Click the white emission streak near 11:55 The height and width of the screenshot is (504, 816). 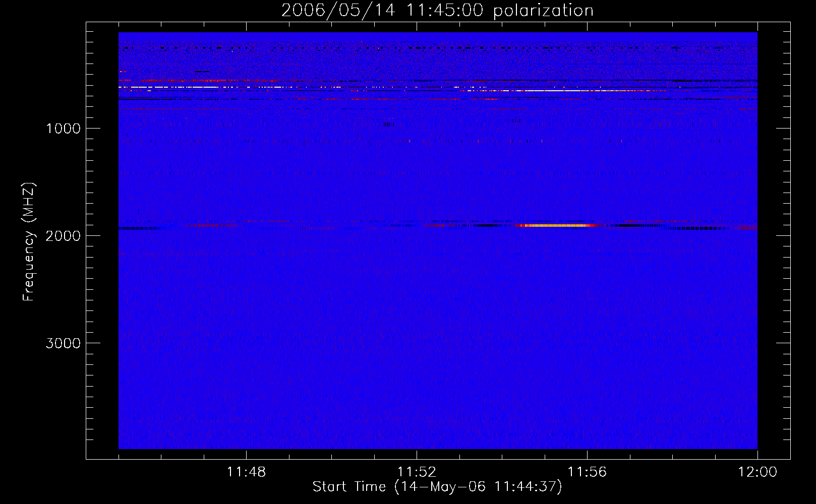coord(565,91)
